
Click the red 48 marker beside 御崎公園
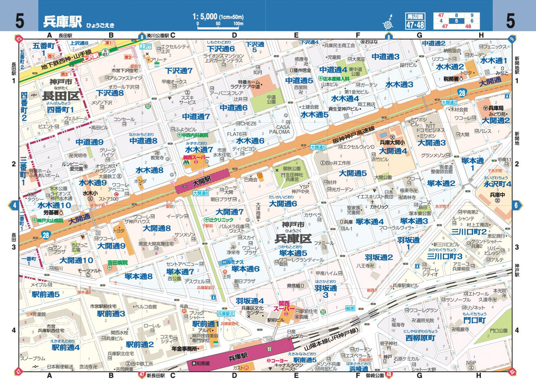(388, 375)
